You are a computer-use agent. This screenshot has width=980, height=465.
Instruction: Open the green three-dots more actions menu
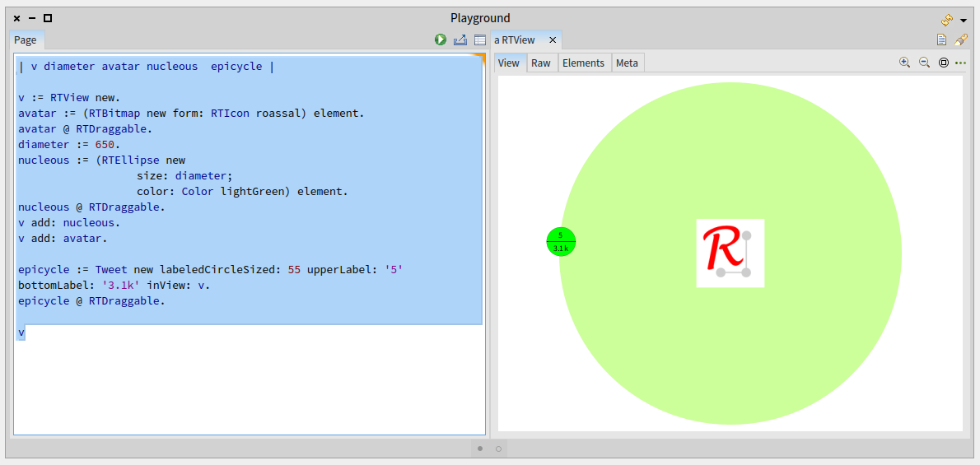coord(960,63)
